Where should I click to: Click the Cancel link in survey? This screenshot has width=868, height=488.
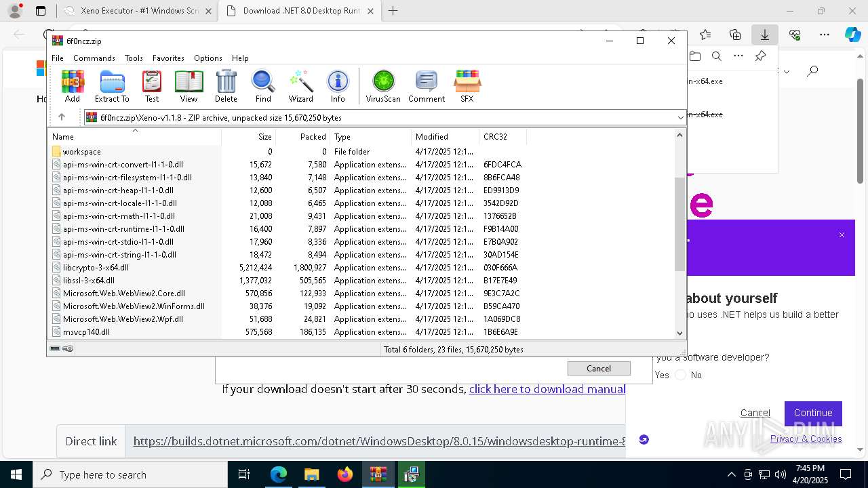[x=755, y=413]
